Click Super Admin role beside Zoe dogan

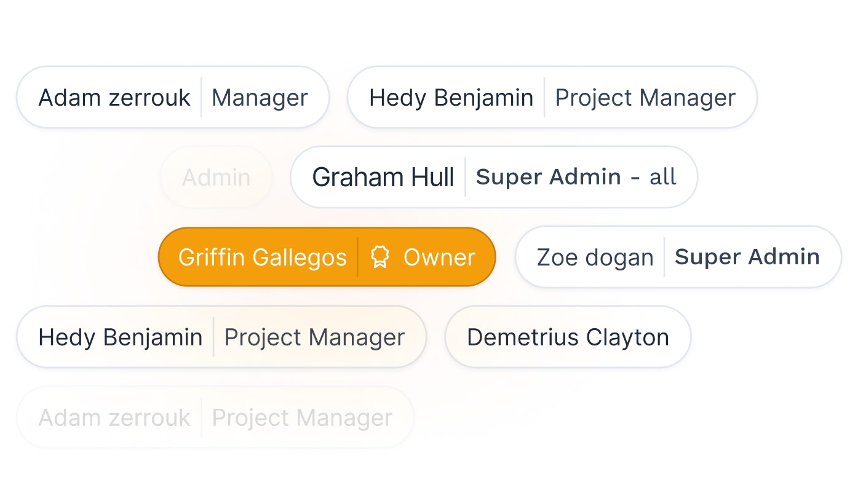pyautogui.click(x=747, y=256)
